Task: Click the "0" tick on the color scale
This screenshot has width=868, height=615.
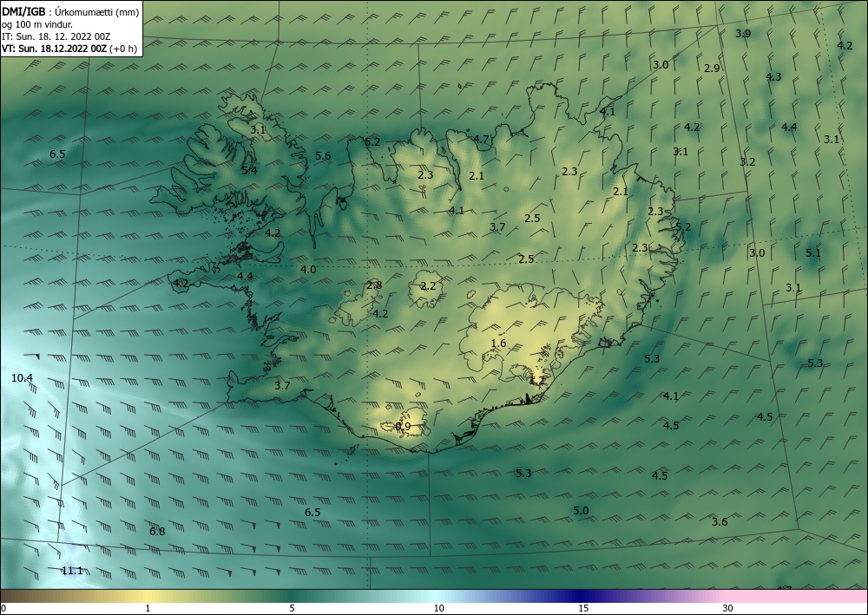Action: click(3, 608)
